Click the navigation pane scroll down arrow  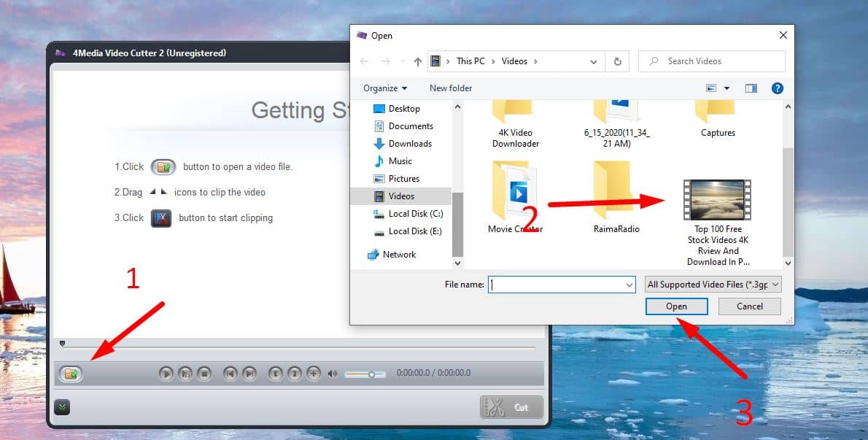(x=457, y=263)
